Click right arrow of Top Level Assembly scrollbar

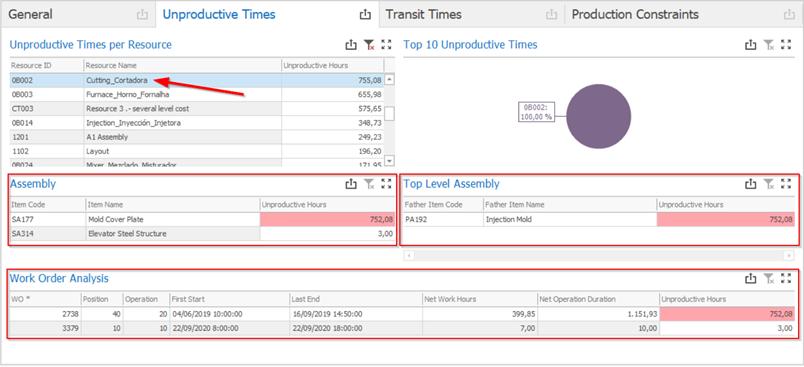[x=789, y=255]
